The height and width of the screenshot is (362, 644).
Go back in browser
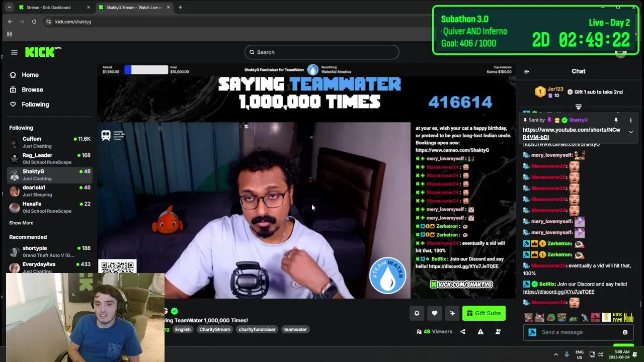[x=10, y=22]
